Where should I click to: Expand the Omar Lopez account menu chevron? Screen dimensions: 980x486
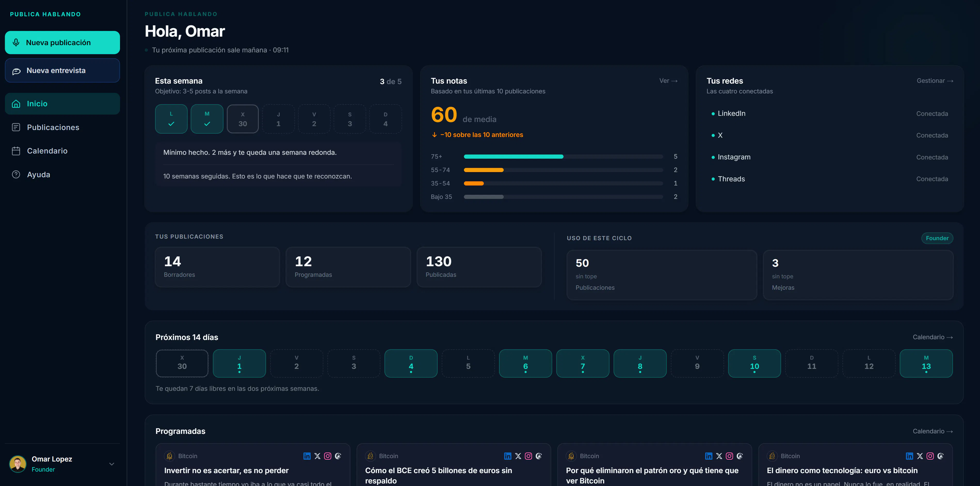[112, 464]
